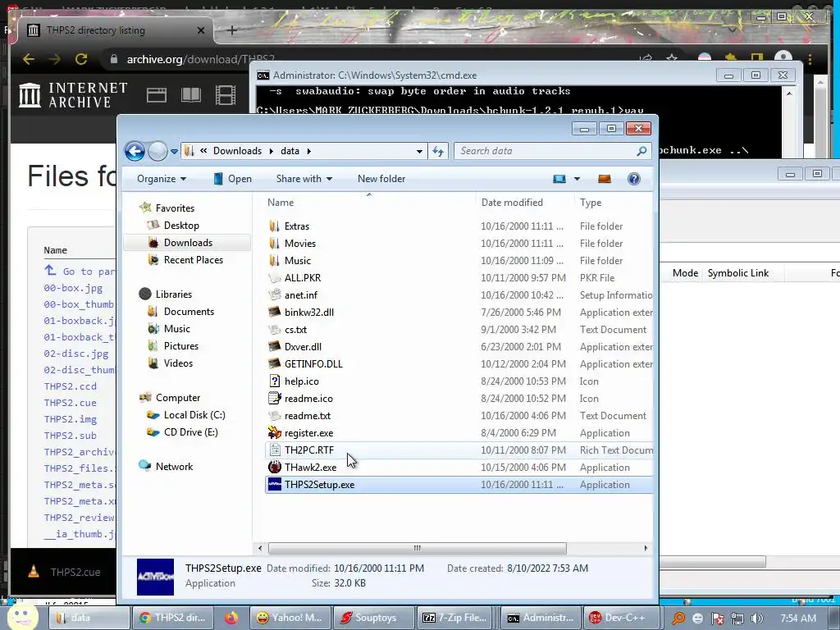Select the Music folder in file list
Viewport: 840px width, 630px height.
point(297,260)
